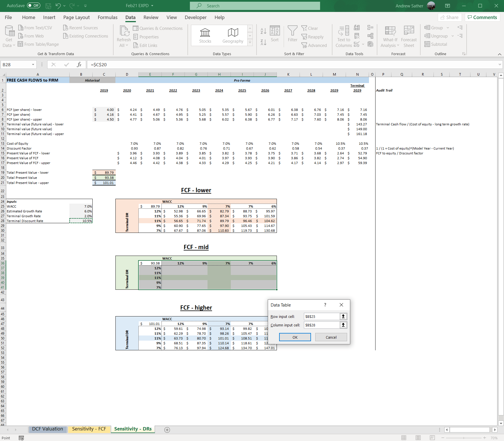Switch to Page Layout view
Screen dimensions: 504x441
pos(418,438)
